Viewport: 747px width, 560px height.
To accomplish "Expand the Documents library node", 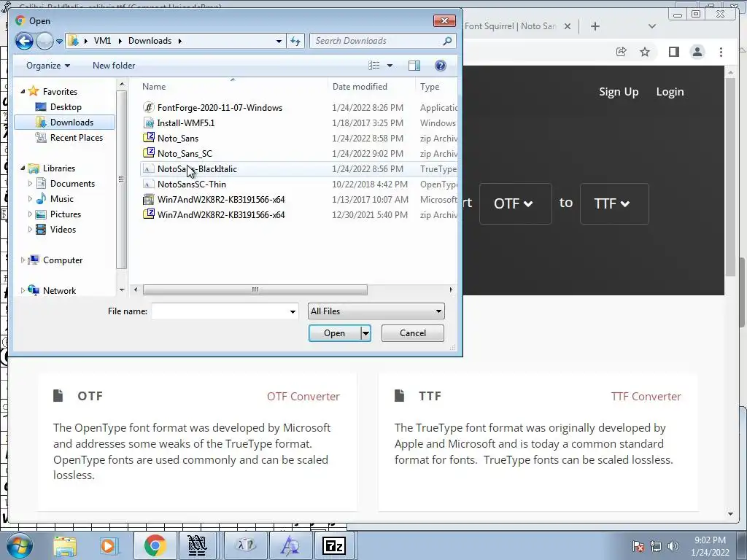I will pyautogui.click(x=30, y=183).
